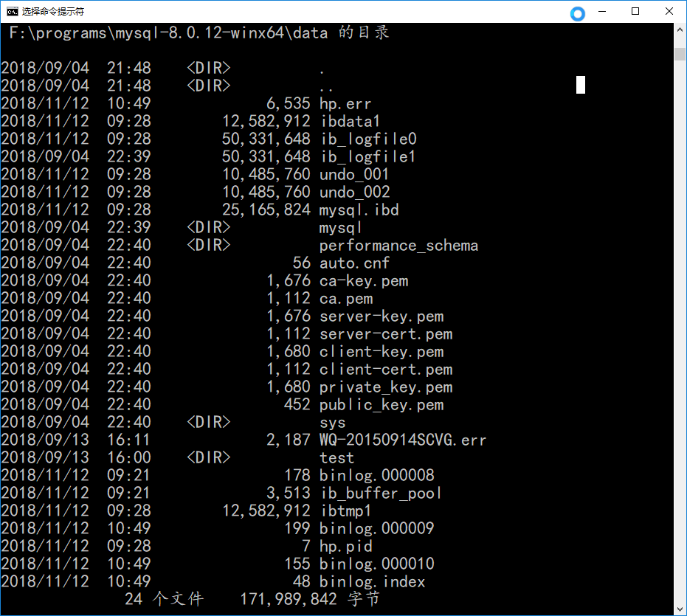Minimize the Command Prompt window
Viewport: 687px width, 616px height.
[601, 11]
